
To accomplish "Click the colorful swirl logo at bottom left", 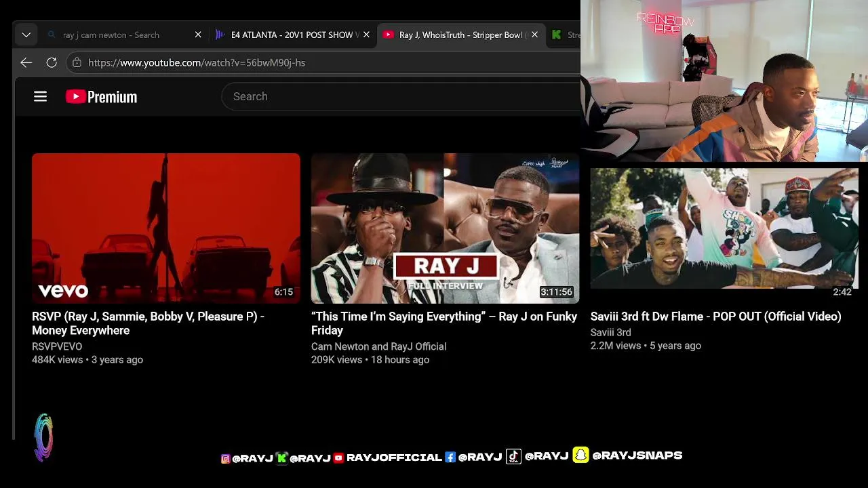I will (x=43, y=437).
